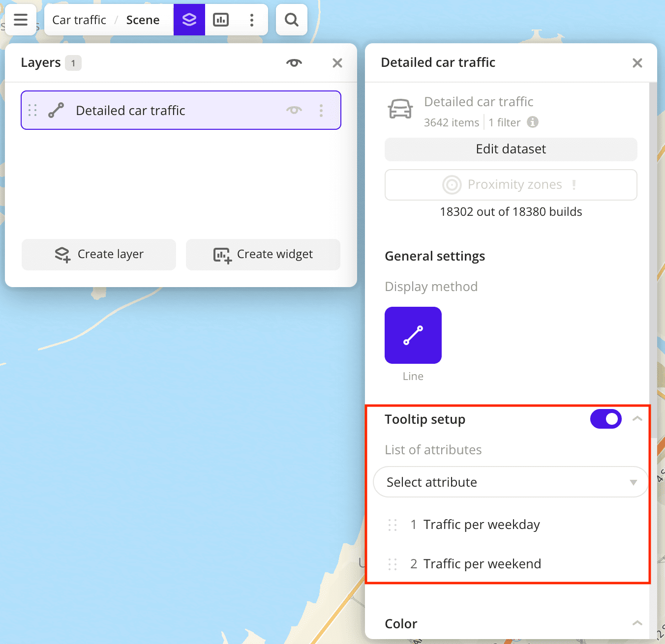Hide the Detailed car traffic layer

point(294,110)
